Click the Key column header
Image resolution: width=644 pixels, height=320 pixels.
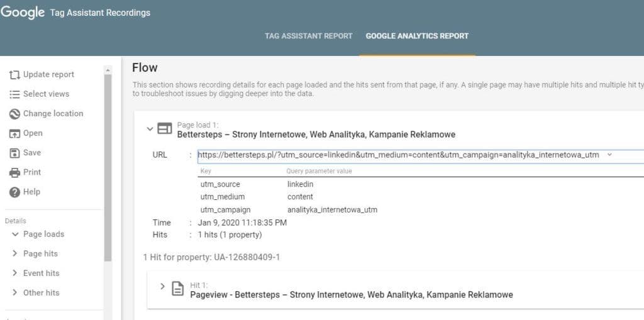206,171
